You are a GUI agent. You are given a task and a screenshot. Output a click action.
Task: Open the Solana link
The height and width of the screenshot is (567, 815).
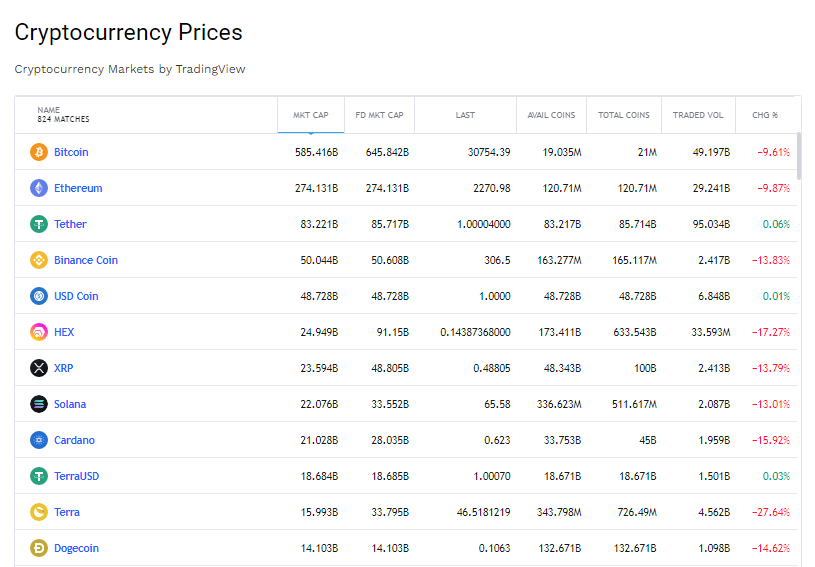click(x=70, y=404)
